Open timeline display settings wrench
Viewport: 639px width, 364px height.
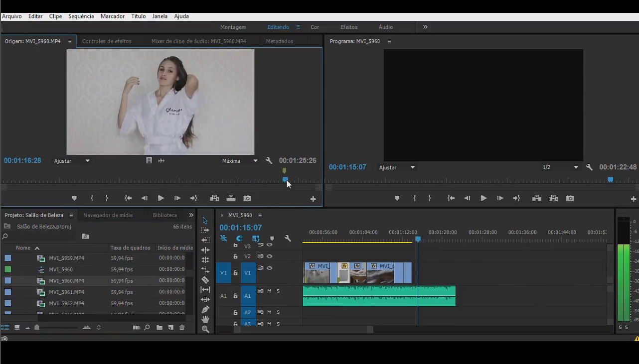coord(288,239)
